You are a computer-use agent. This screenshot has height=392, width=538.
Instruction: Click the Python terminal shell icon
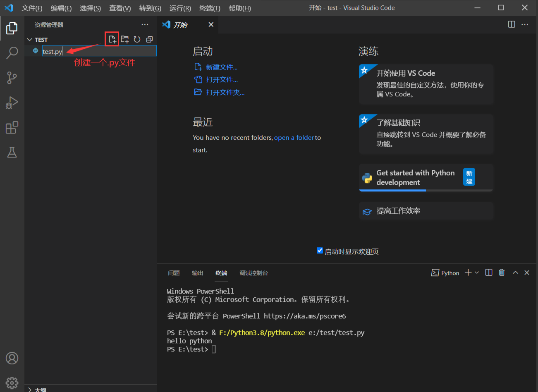(435, 272)
